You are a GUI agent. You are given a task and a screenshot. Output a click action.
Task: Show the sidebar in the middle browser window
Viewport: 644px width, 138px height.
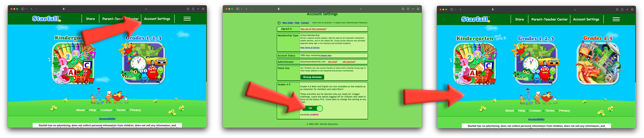pos(238,9)
